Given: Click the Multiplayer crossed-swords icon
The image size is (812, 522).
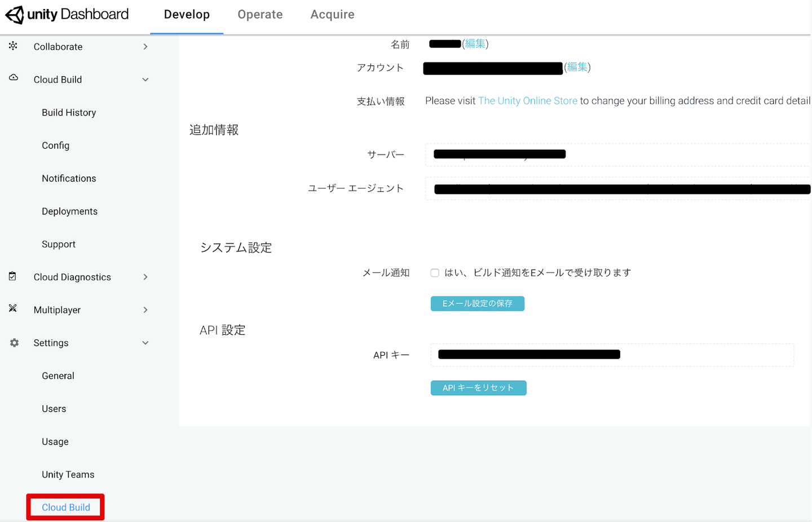Looking at the screenshot, I should pos(13,308).
